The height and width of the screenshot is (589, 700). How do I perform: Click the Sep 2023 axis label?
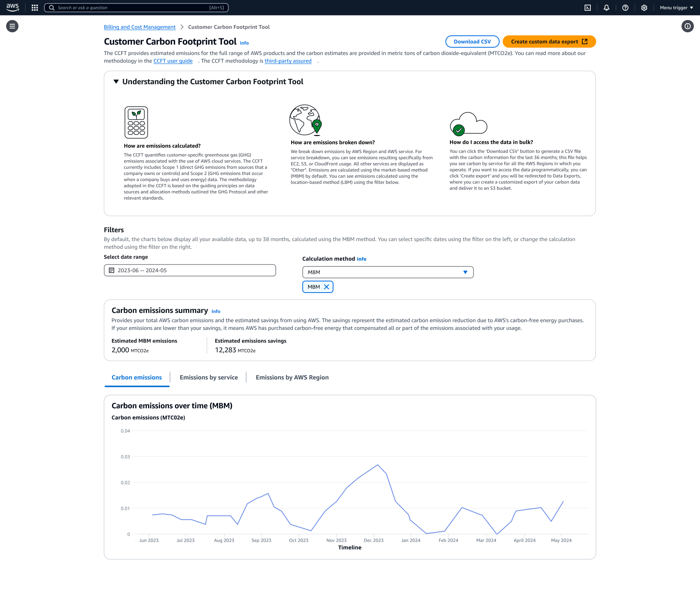[x=262, y=540]
